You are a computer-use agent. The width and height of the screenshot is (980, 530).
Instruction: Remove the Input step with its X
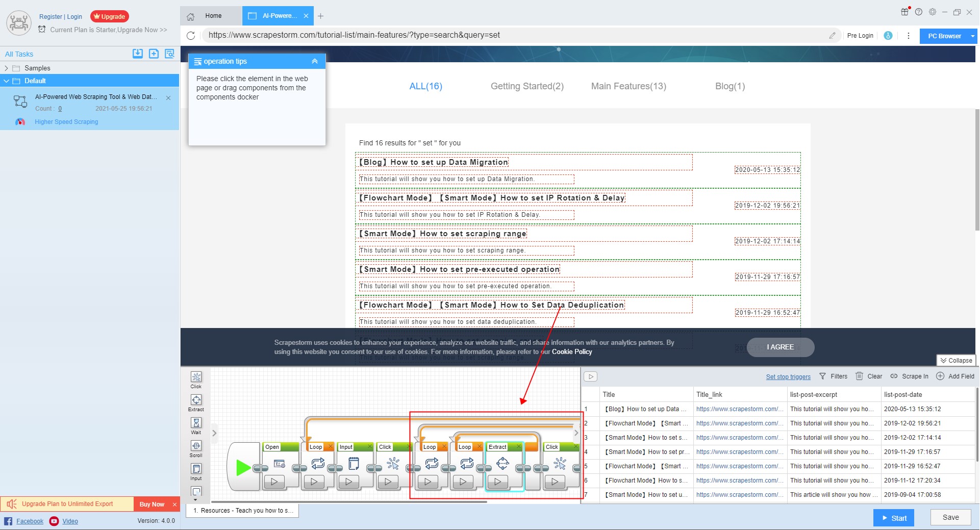pyautogui.click(x=370, y=447)
